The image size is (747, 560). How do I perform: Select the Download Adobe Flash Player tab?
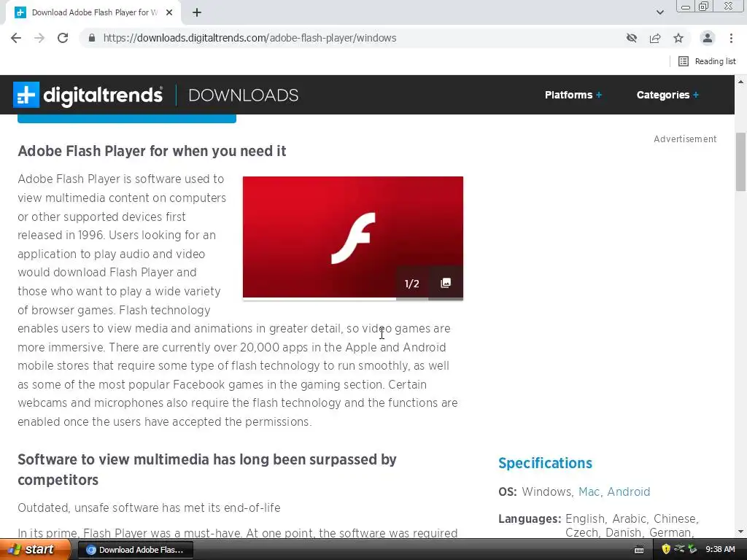tap(94, 13)
